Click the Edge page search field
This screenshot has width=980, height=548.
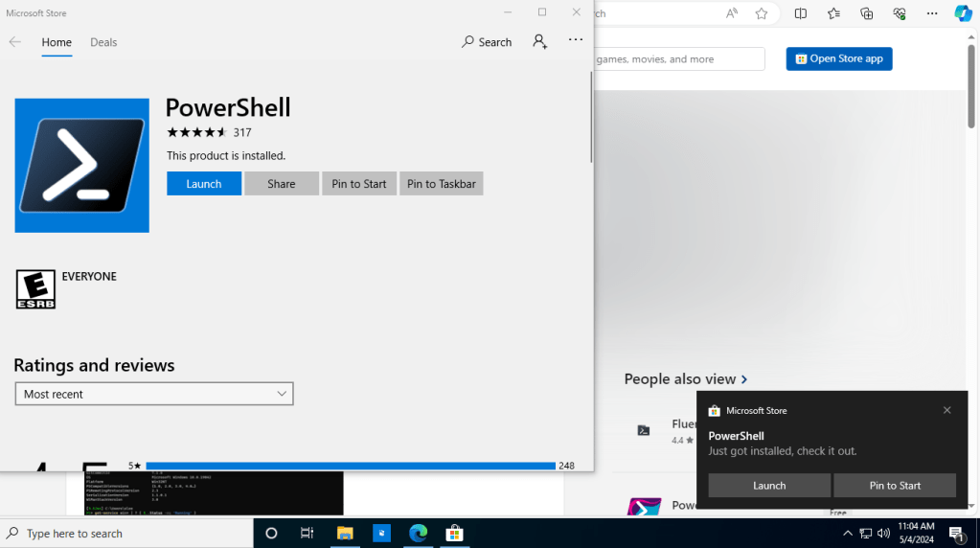679,58
